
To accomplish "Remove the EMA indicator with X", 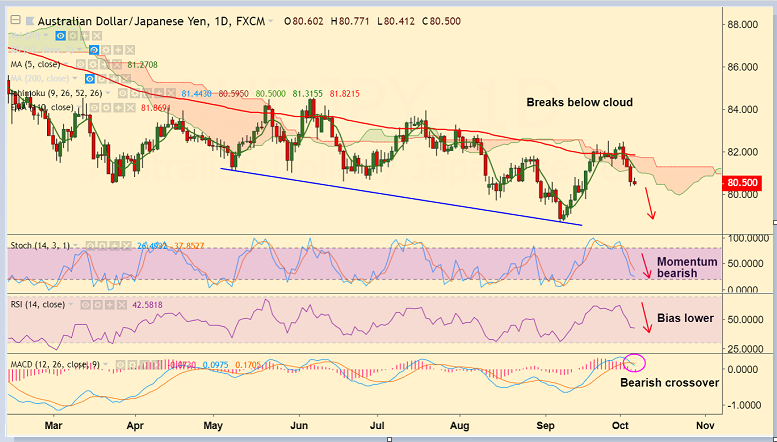I will click(130, 108).
